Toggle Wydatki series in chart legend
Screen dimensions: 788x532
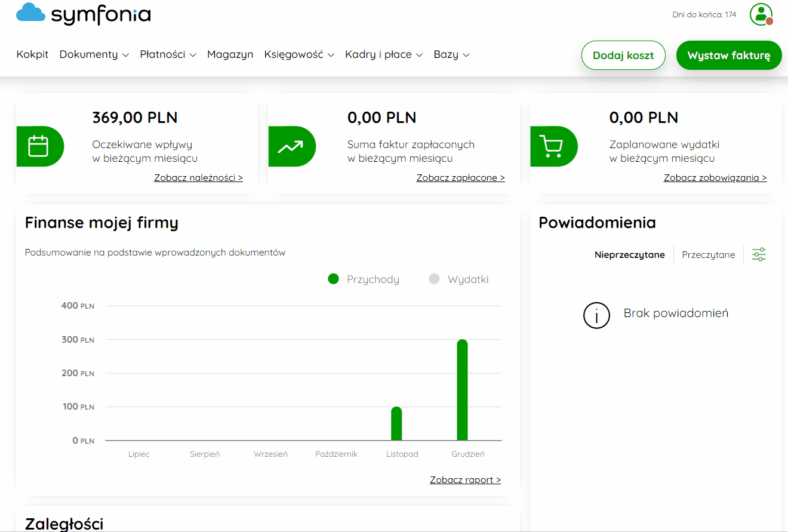[458, 279]
